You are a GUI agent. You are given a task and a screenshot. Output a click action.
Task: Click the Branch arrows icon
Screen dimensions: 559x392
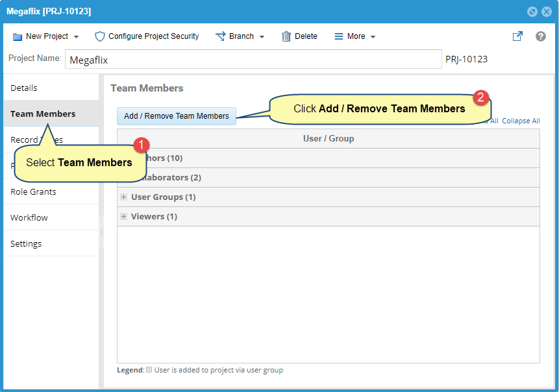(x=221, y=36)
